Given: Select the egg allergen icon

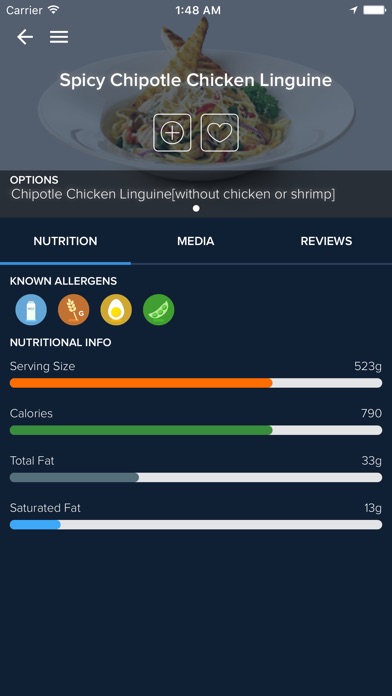Looking at the screenshot, I should 116,310.
